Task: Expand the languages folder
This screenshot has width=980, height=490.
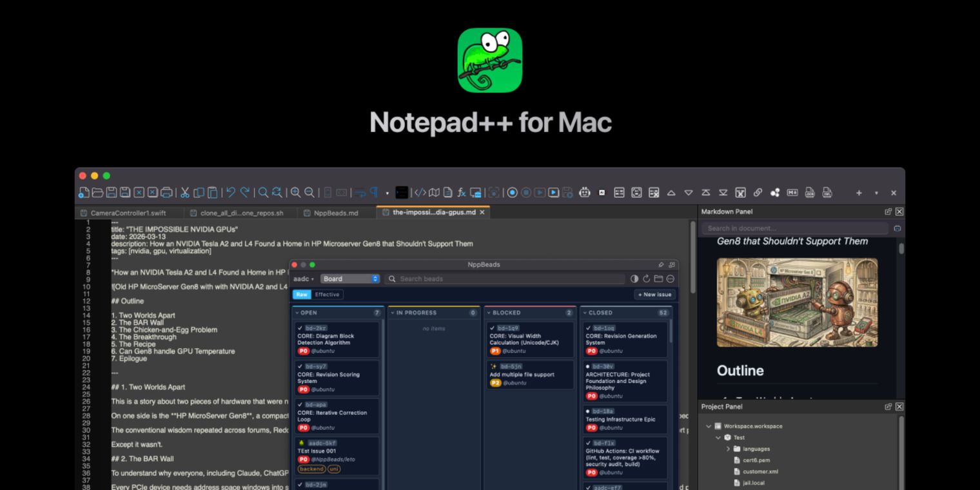Action: (x=728, y=449)
